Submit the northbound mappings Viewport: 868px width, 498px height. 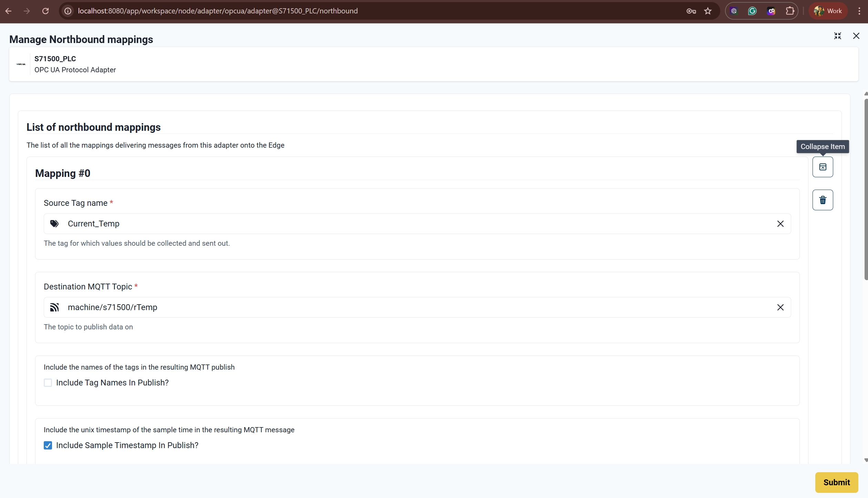836,482
